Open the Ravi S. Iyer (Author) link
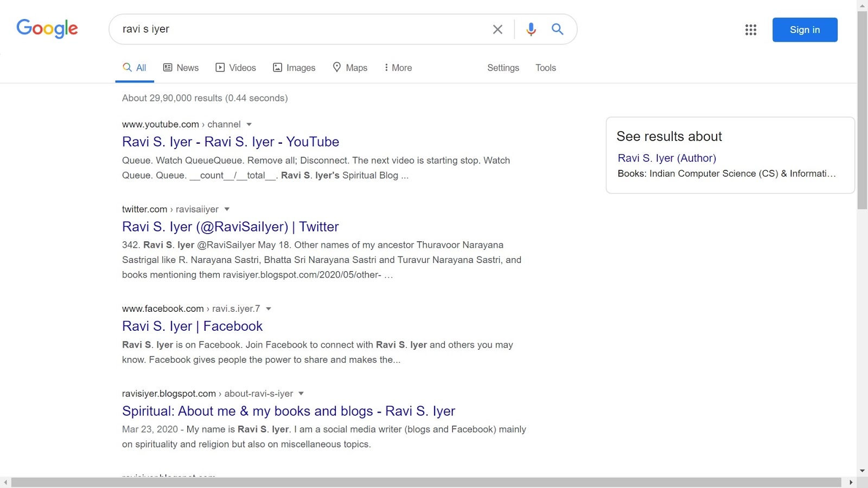Screen dimensions: 868x488 (x=667, y=158)
